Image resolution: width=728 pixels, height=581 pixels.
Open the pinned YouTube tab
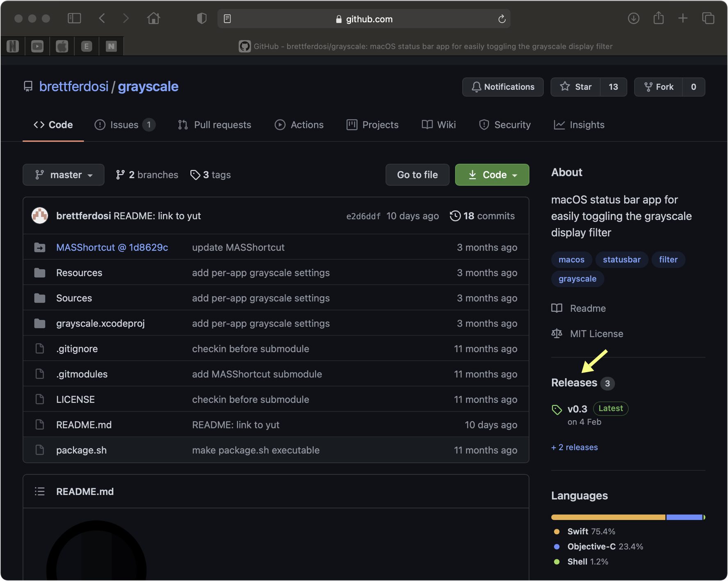[37, 46]
